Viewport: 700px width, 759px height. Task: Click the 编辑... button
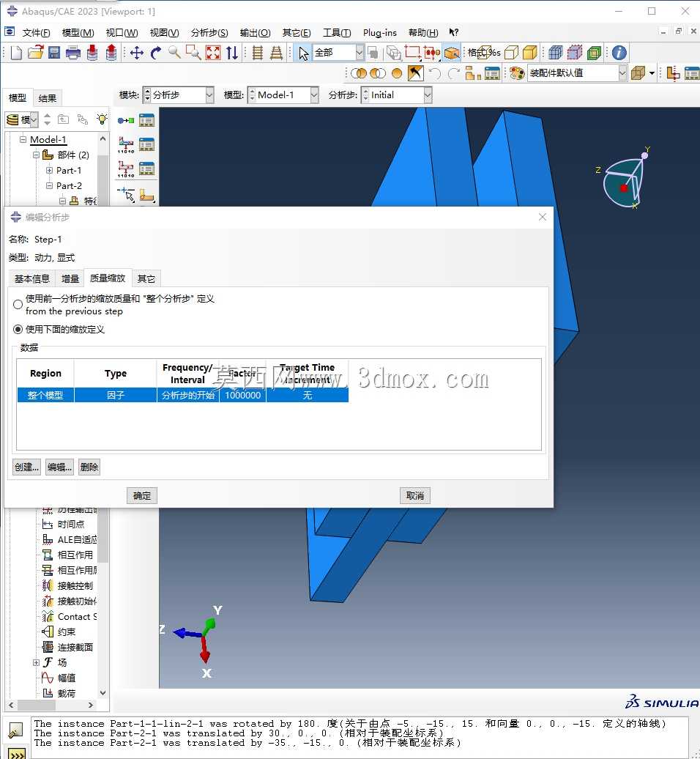[59, 467]
